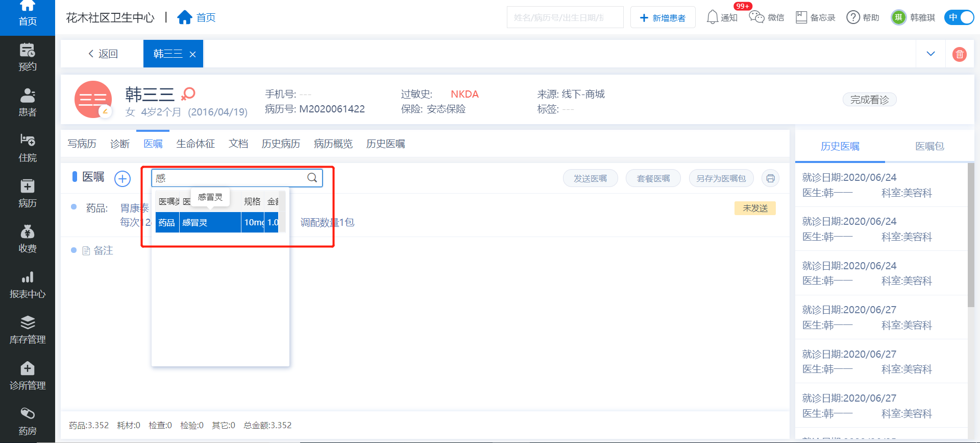Click 新增患者 button
980x443 pixels.
coord(663,17)
